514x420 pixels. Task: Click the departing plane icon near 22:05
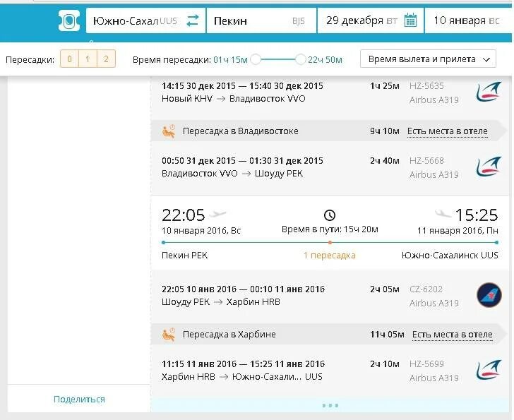pyautogui.click(x=217, y=215)
